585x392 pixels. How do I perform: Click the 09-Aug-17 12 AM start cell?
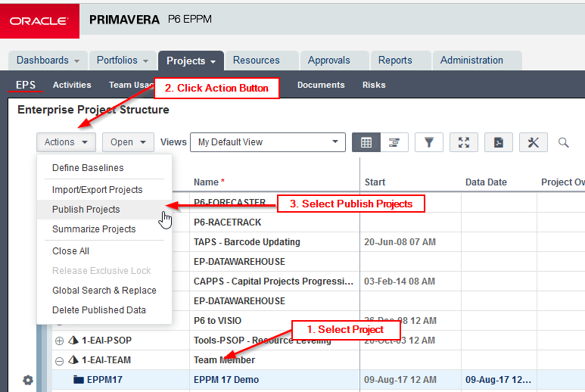410,380
